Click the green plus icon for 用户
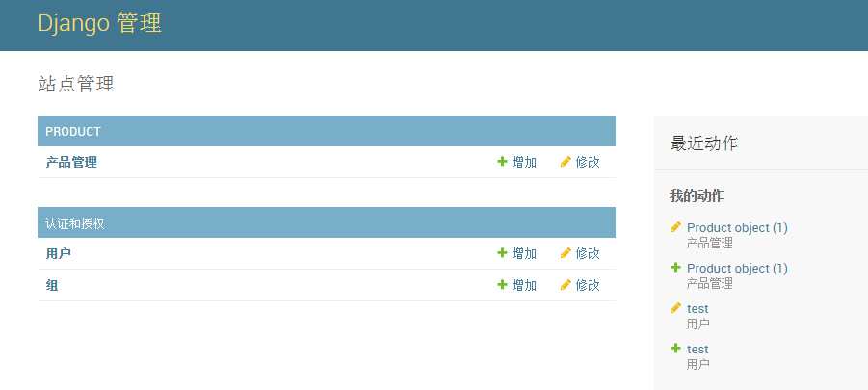 (x=502, y=253)
